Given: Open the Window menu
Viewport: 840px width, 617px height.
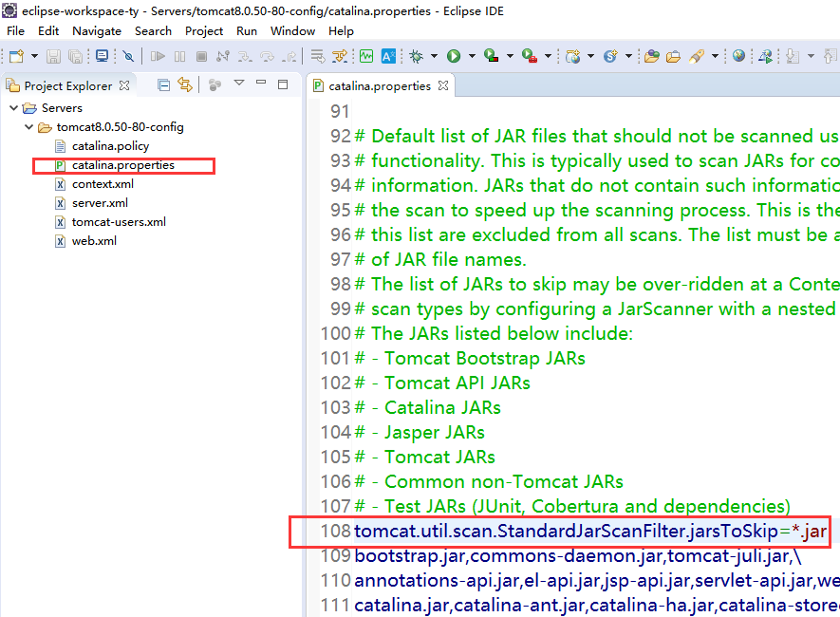Looking at the screenshot, I should pyautogui.click(x=292, y=31).
